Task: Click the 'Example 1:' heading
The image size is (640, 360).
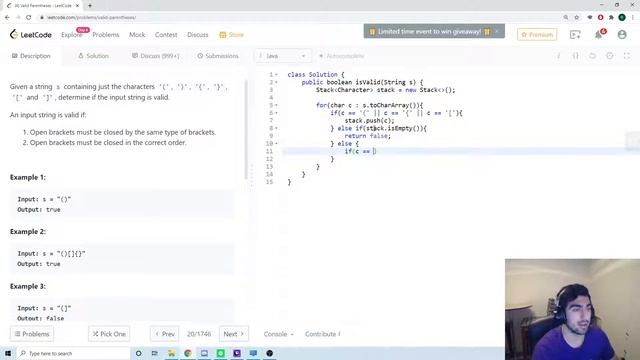Action: pos(28,177)
